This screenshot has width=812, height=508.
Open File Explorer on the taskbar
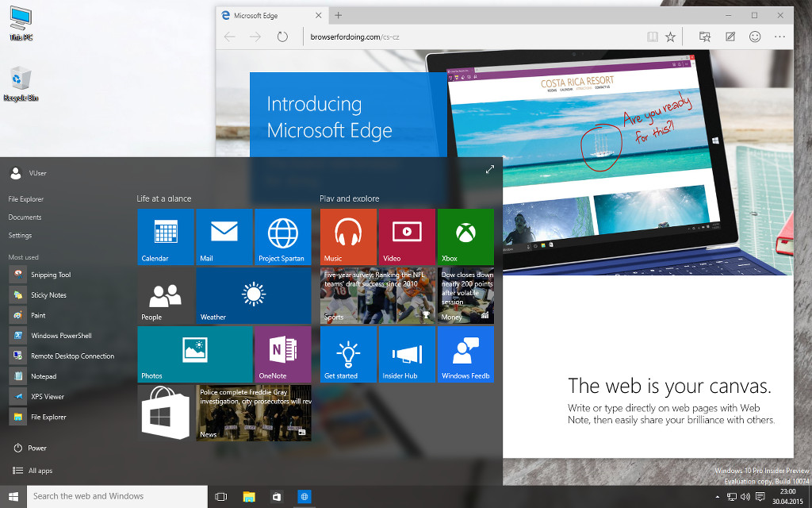(249, 497)
